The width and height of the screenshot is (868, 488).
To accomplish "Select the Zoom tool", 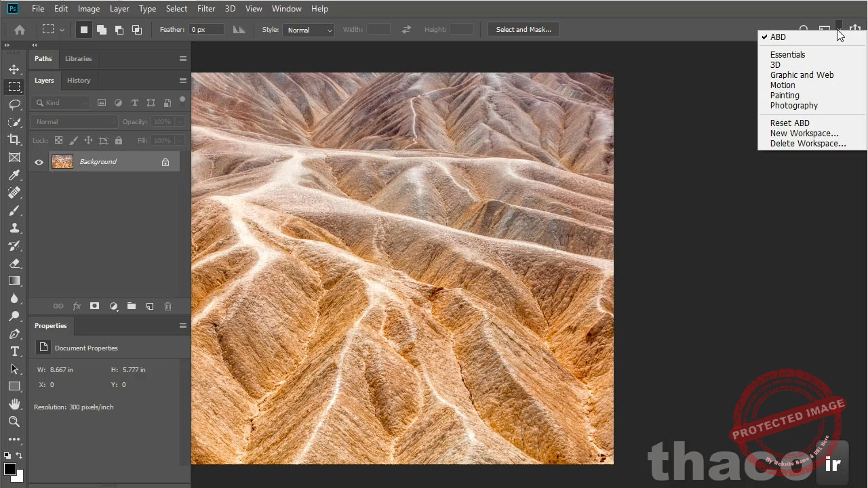I will (14, 422).
